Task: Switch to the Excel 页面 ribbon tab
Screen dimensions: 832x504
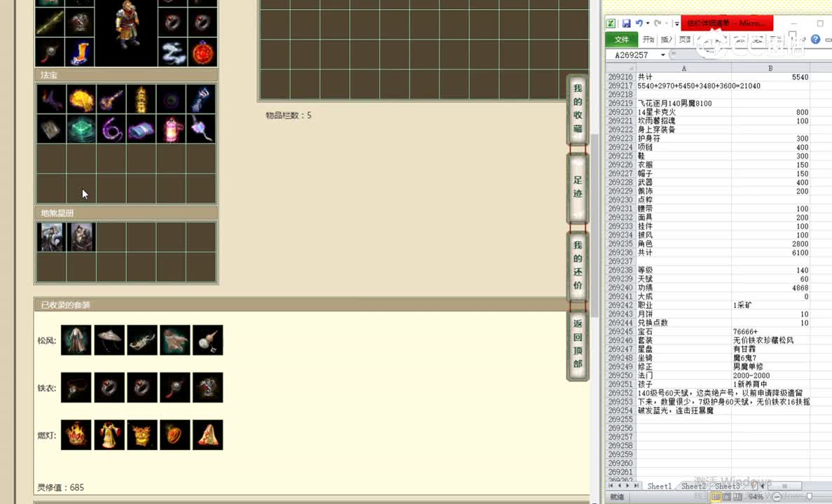Action: [684, 40]
